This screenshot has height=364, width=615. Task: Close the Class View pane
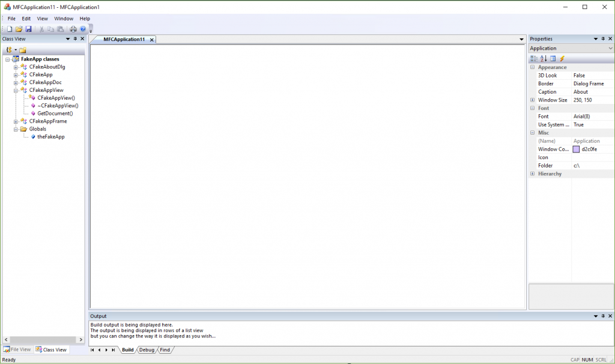[82, 39]
